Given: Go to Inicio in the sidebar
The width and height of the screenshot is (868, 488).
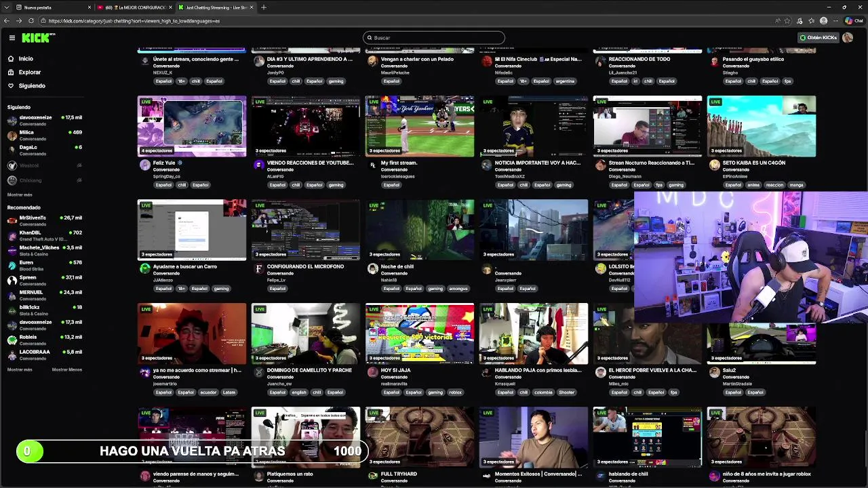Looking at the screenshot, I should click(26, 59).
